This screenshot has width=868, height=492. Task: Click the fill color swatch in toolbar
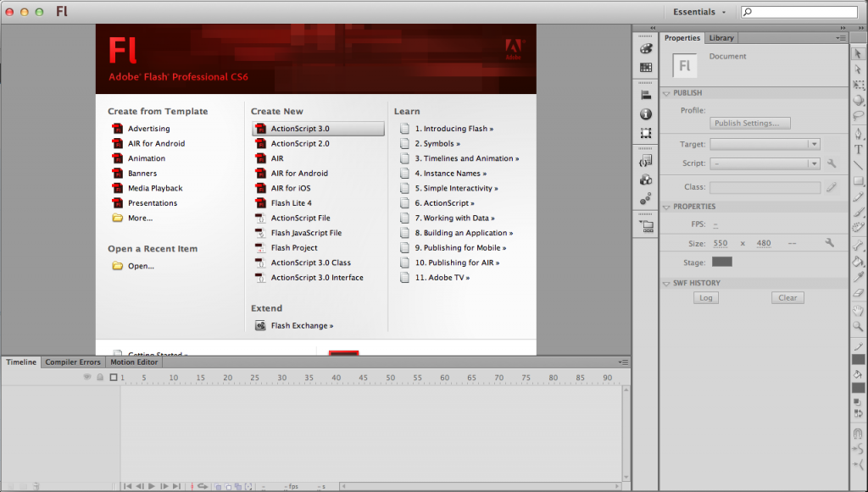(858, 388)
